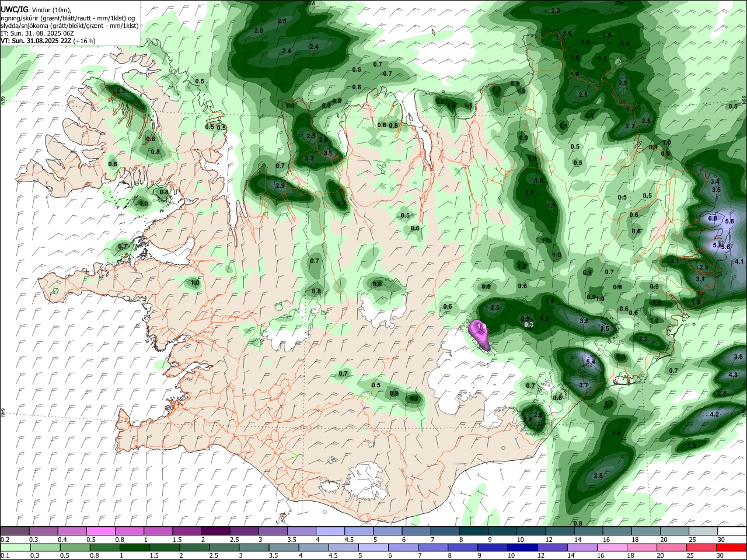Click the value inside the pink sleet patch
Screen dimensions: 747x560
click(x=481, y=326)
